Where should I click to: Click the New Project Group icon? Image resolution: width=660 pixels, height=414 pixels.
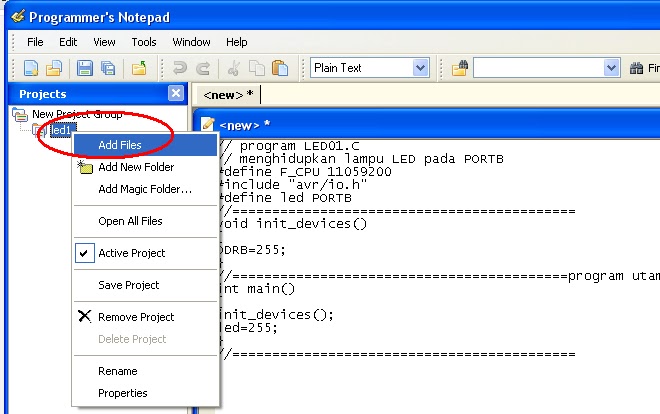pos(20,114)
